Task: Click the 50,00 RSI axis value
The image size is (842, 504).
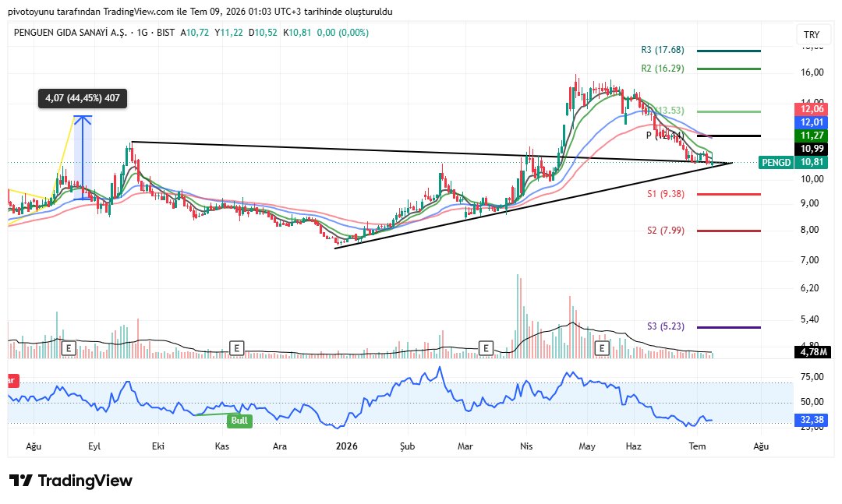Action: [812, 401]
